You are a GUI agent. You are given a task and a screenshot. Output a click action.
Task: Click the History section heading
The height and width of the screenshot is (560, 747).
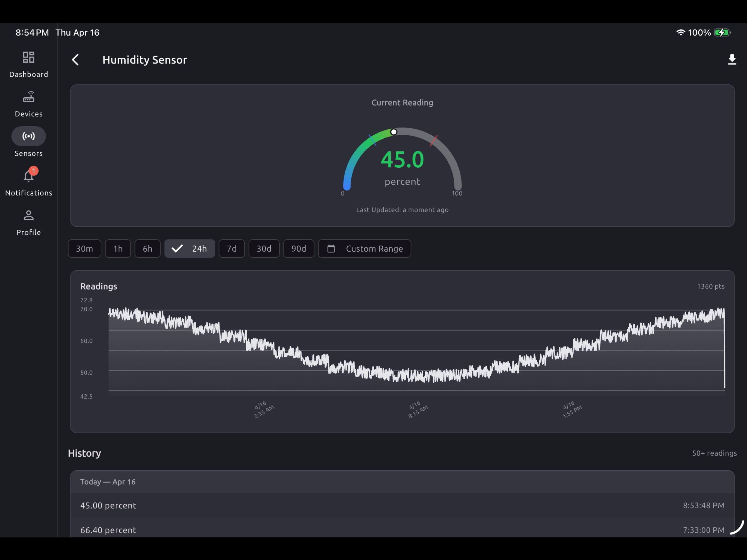pos(84,453)
